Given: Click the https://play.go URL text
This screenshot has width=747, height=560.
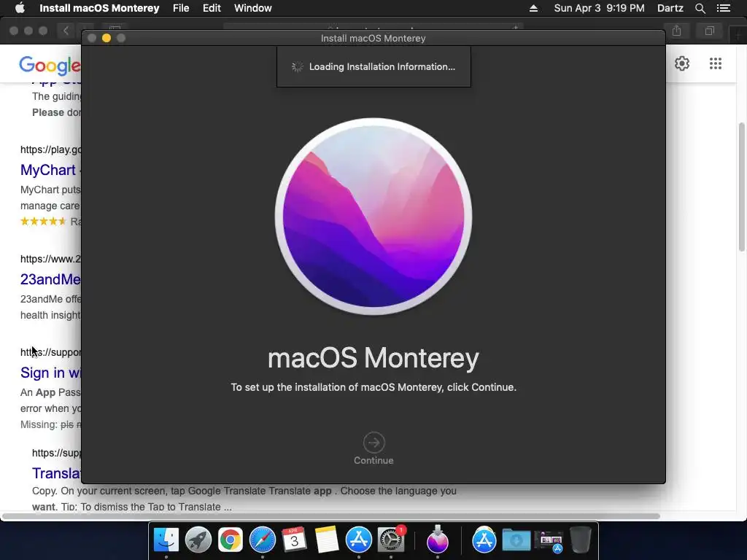Looking at the screenshot, I should (x=50, y=149).
